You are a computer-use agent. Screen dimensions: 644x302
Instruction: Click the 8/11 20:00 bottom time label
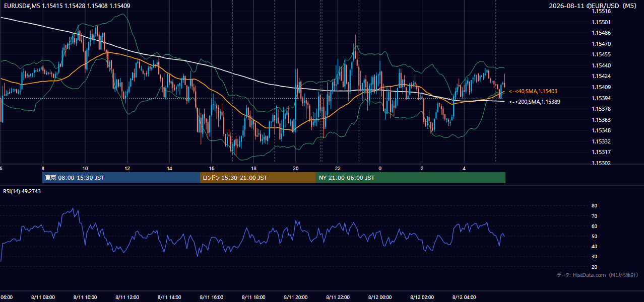(x=296, y=297)
